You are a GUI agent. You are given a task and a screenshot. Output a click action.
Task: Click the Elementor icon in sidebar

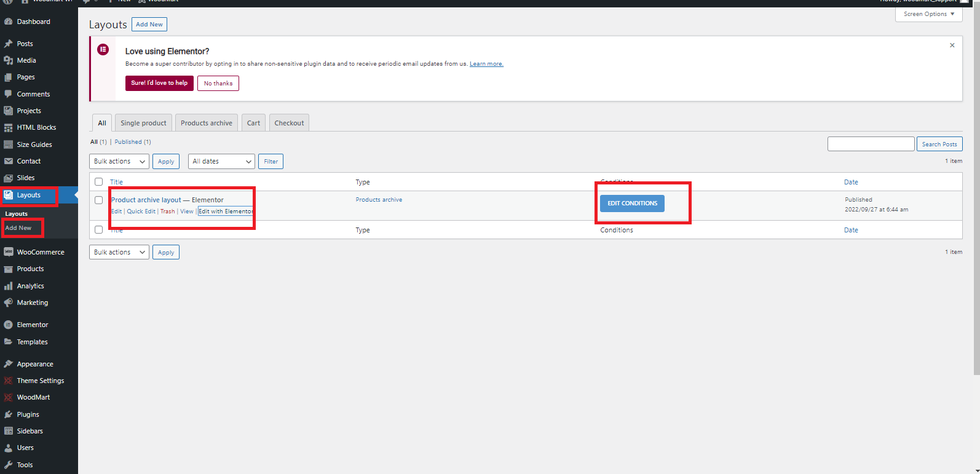9,325
